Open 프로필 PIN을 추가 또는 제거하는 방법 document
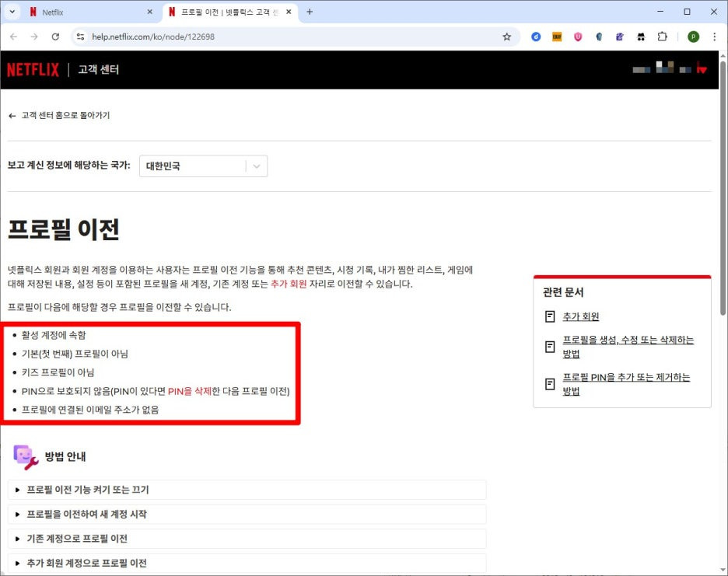Image resolution: width=728 pixels, height=576 pixels. pos(626,384)
